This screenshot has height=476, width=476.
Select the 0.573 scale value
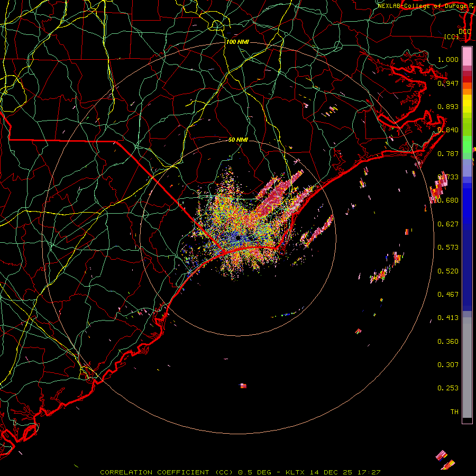[448, 248]
